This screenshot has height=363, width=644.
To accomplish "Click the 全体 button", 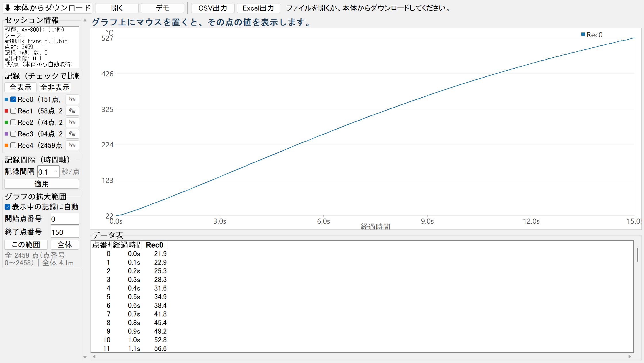I will (x=65, y=245).
